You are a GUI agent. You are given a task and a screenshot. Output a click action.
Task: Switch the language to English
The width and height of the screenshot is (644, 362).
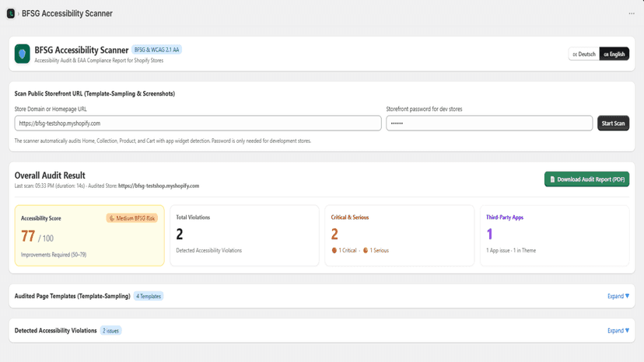click(614, 54)
